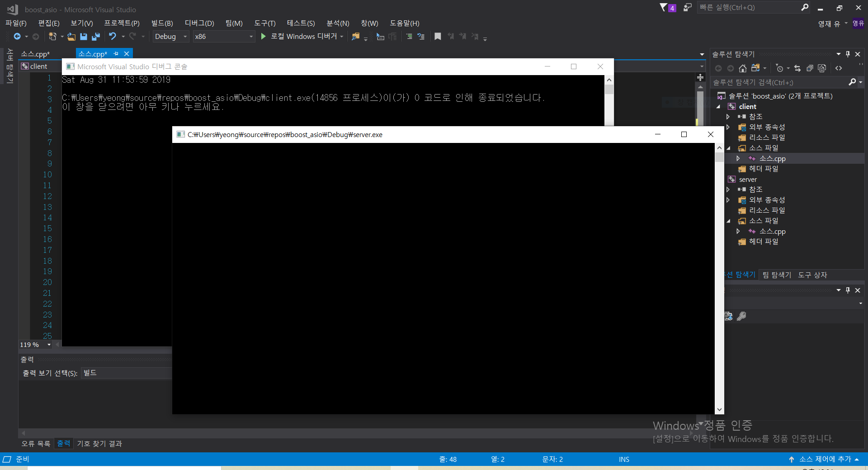Image resolution: width=868 pixels, height=470 pixels.
Task: Toggle auto-hide pin on lower right panel
Action: (848, 290)
